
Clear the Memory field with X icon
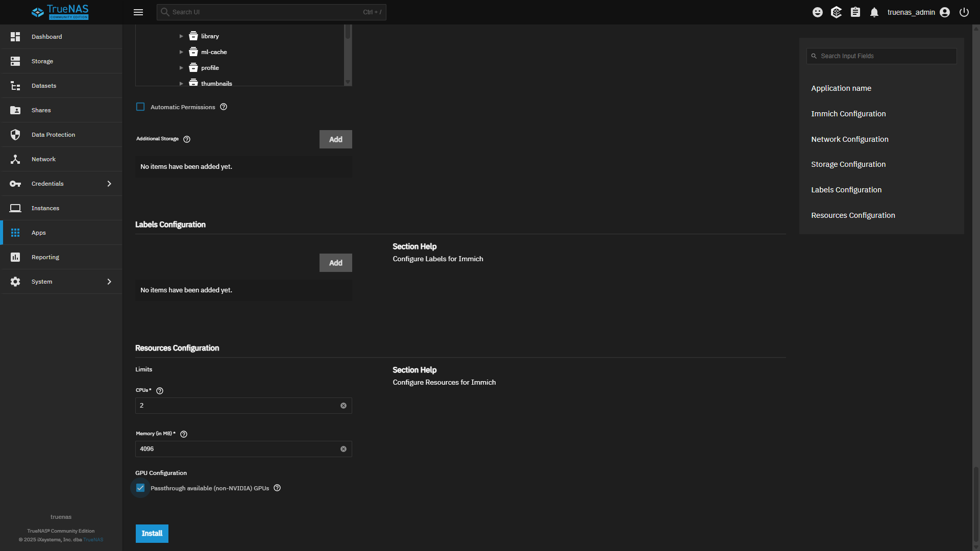coord(344,449)
